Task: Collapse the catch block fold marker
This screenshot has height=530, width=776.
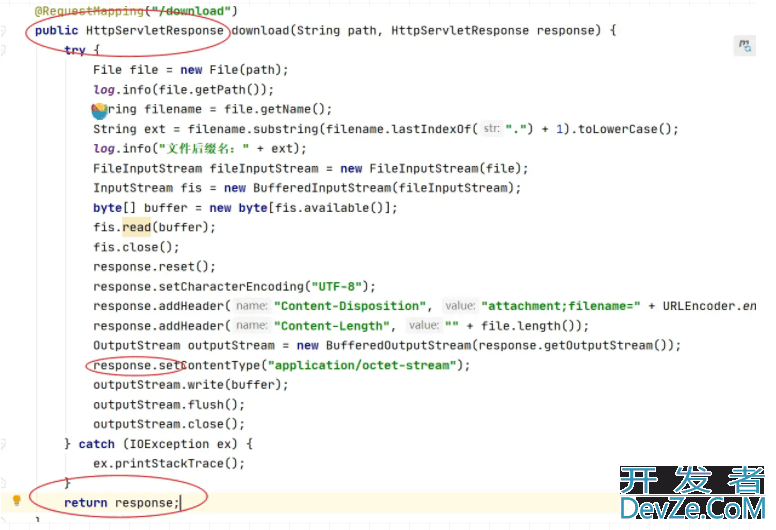Action: click(3, 444)
